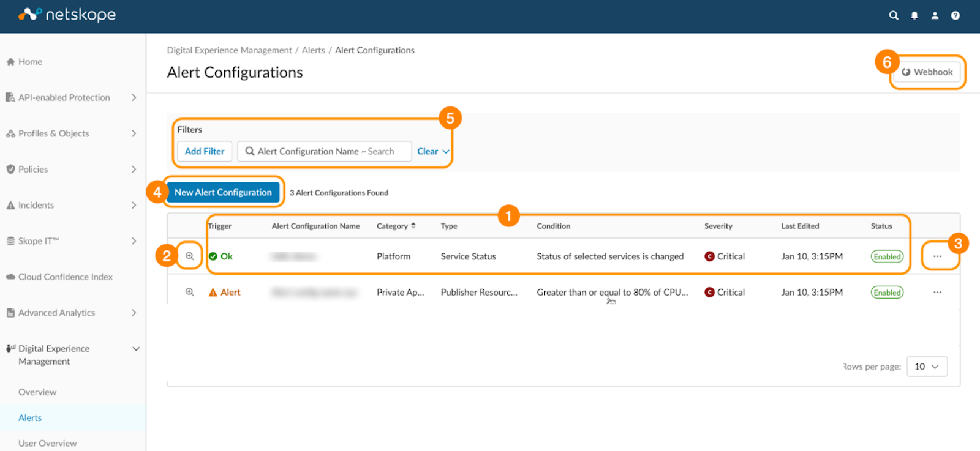Click the API-enabled Protection sidebar icon
The image size is (980, 451).
(x=10, y=97)
